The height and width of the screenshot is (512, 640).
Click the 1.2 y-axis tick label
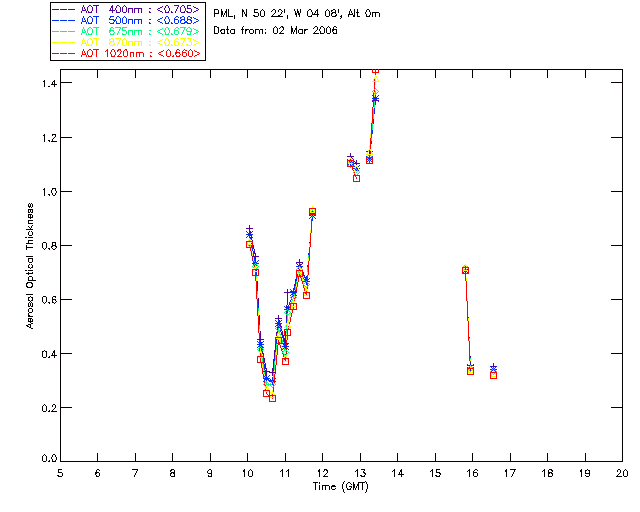(x=49, y=138)
